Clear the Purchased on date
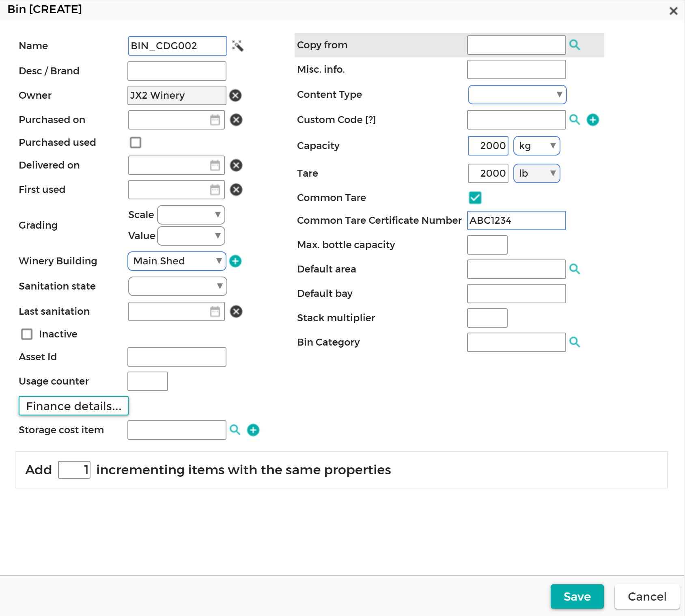The height and width of the screenshot is (616, 685). point(236,120)
